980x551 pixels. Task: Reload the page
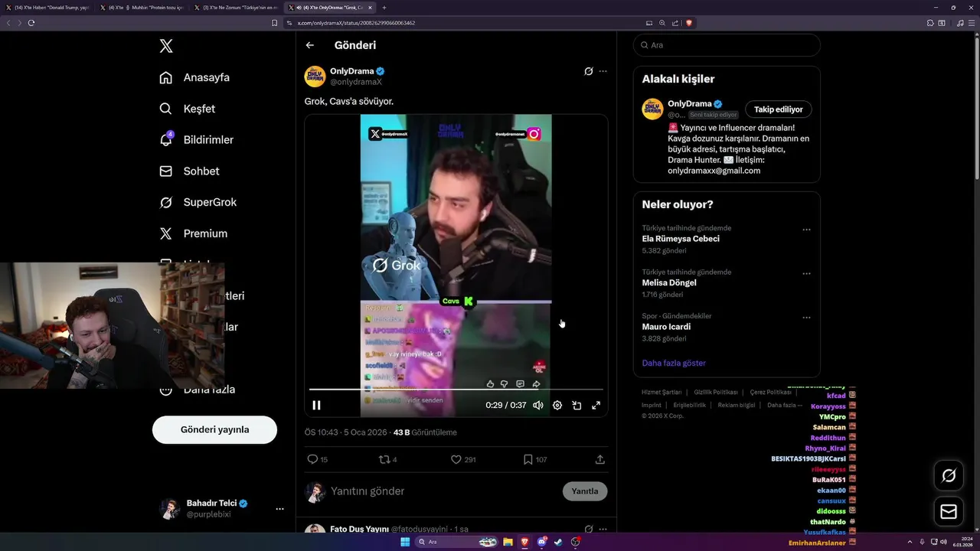31,23
